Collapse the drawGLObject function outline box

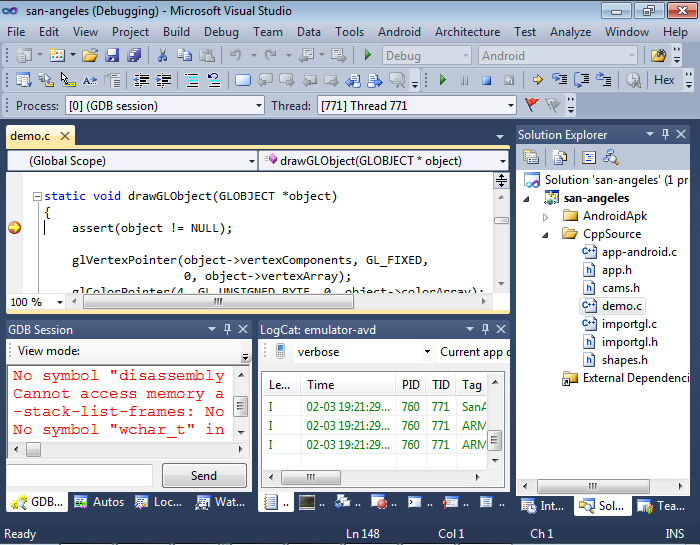click(x=38, y=196)
